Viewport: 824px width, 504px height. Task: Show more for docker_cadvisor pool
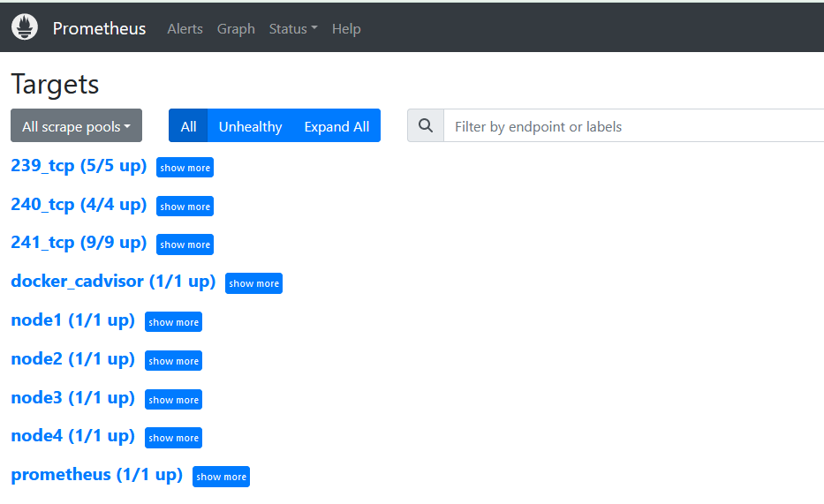click(253, 283)
